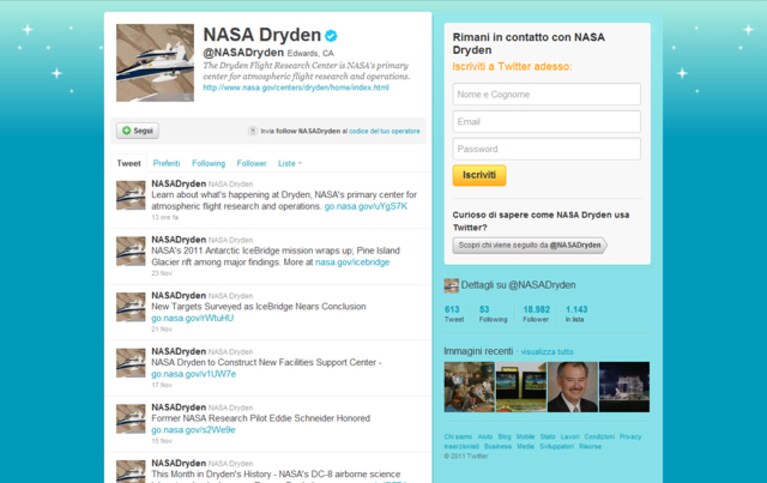Image resolution: width=767 pixels, height=483 pixels.
Task: Switch to the Following tab
Action: (x=208, y=163)
